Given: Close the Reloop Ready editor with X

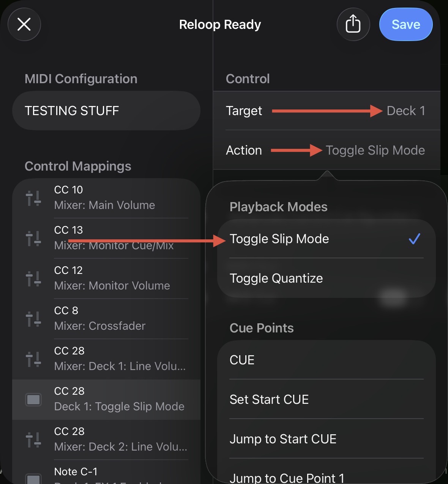Looking at the screenshot, I should [x=24, y=24].
